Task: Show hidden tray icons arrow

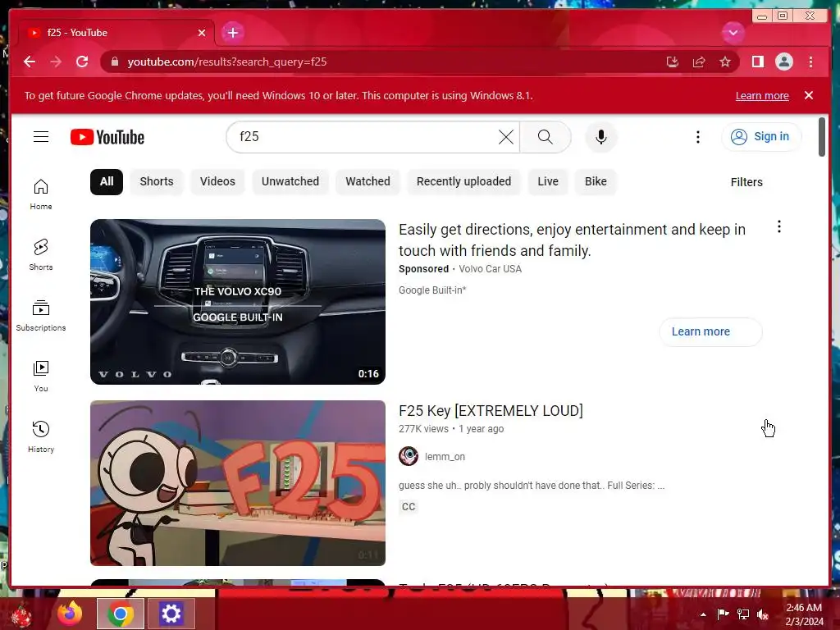Action: pyautogui.click(x=703, y=614)
